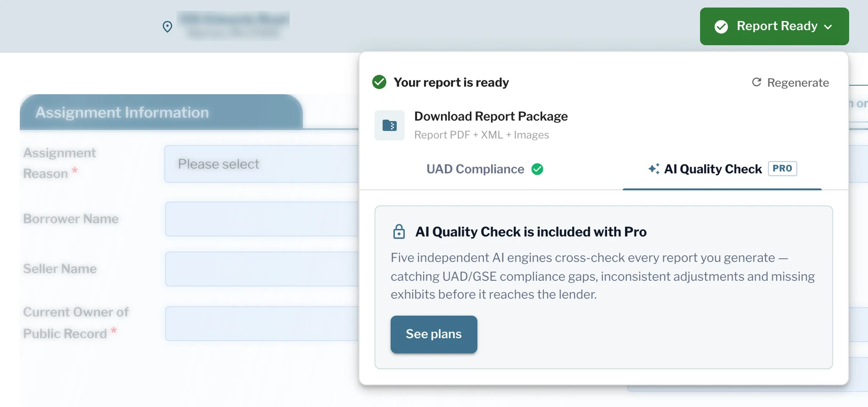868x407 pixels.
Task: Open the Report Ready dropdown button
Action: tap(774, 26)
